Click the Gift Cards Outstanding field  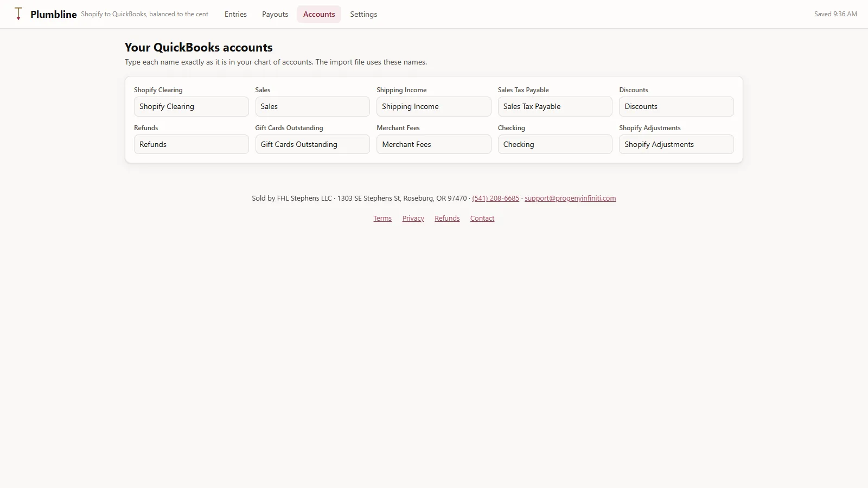coord(312,144)
